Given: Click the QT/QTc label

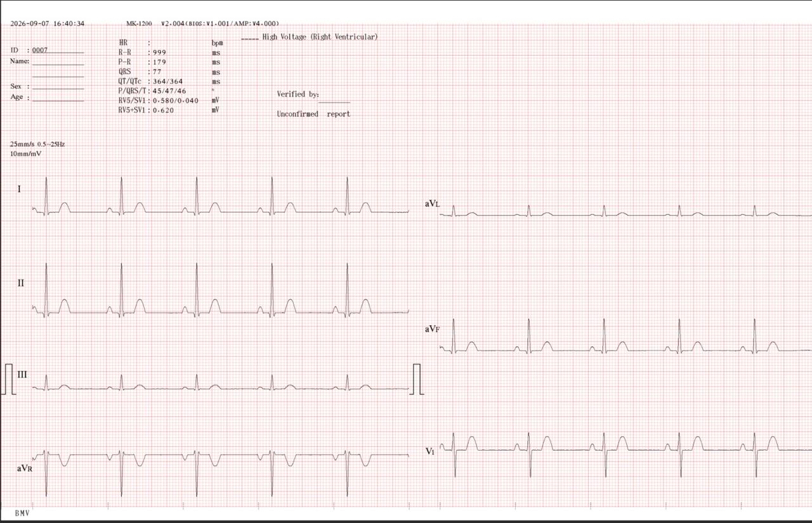Looking at the screenshot, I should click(x=130, y=81).
